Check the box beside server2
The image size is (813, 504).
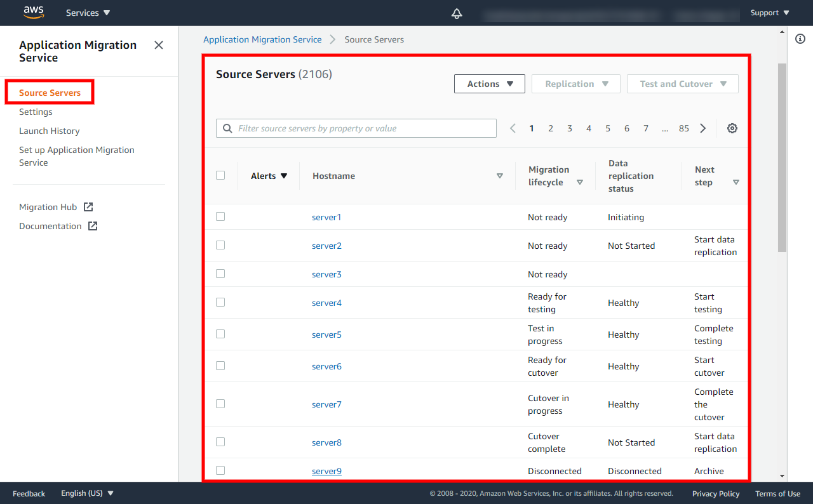(220, 245)
